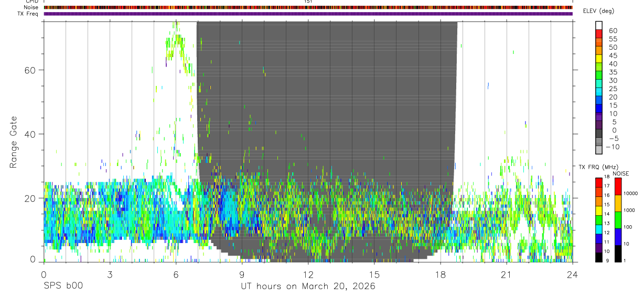Click the yellow segment of the ELEV colorbar
Viewport: 644px width, 297px height.
[599, 58]
